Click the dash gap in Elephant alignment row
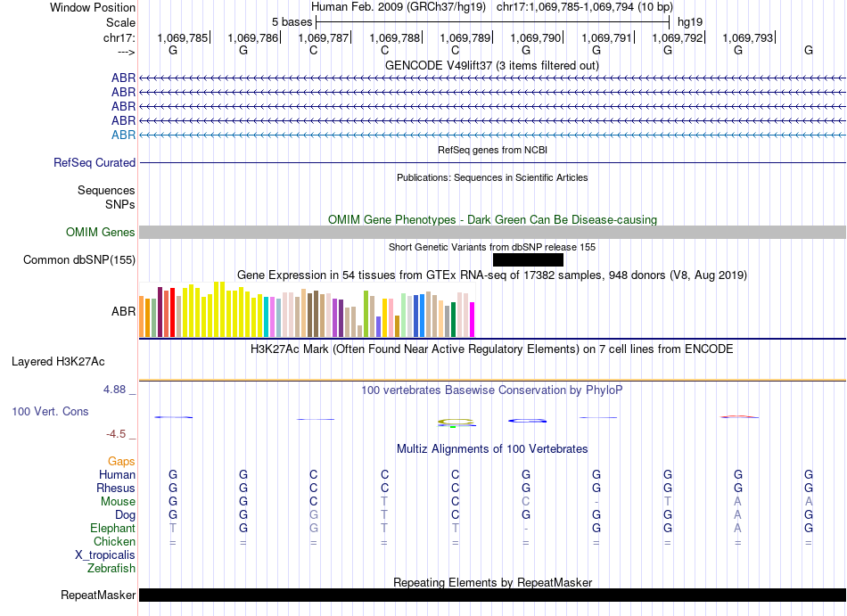Viewport: 847px width, 616px height. 526,529
